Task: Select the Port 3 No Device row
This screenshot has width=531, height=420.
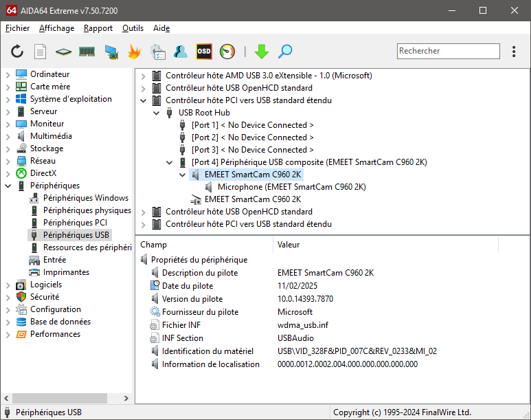Action: point(252,150)
